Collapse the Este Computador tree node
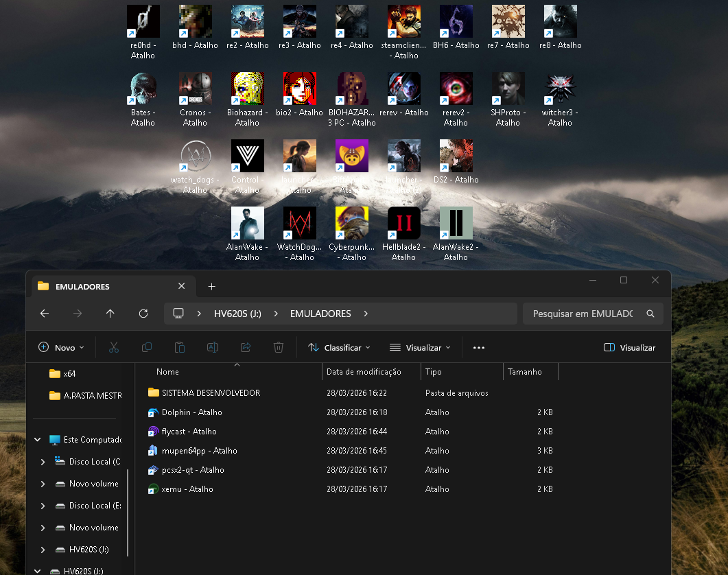The width and height of the screenshot is (728, 575). [38, 439]
